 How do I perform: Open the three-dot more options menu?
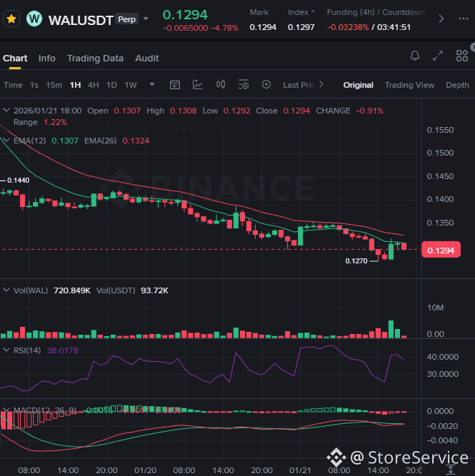pyautogui.click(x=463, y=19)
